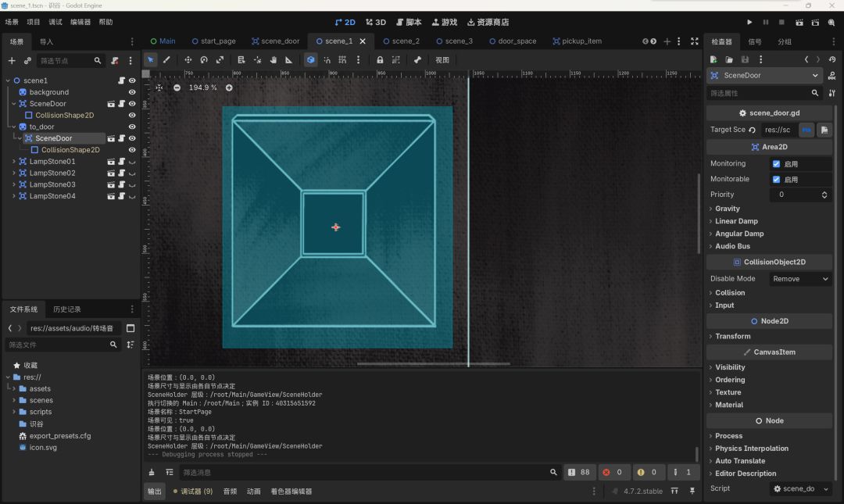The image size is (844, 504).
Task: Select the Scale Mode tool
Action: click(x=220, y=59)
